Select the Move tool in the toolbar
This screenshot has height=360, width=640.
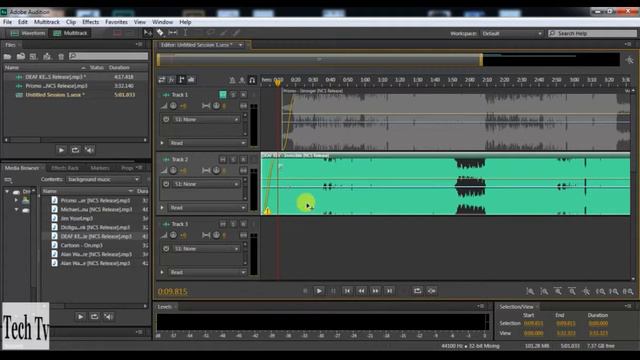pos(148,33)
